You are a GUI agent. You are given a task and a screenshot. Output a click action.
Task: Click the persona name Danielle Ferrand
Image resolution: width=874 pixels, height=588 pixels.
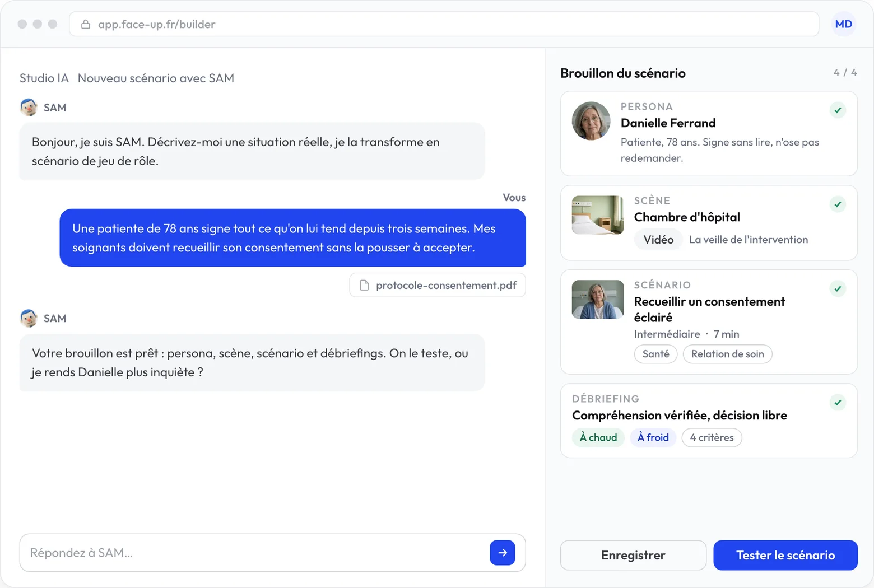point(668,123)
